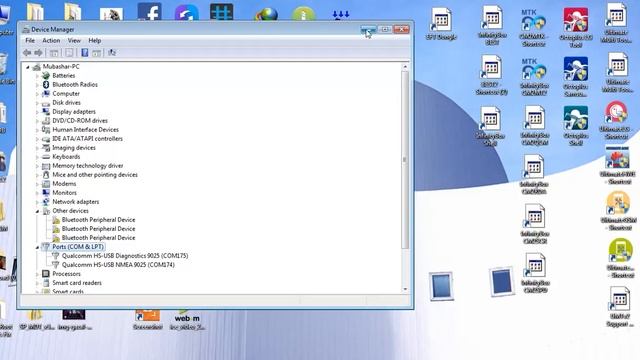640x360 pixels.
Task: Click the scrollbar up arrow in device list
Action: tap(405, 67)
